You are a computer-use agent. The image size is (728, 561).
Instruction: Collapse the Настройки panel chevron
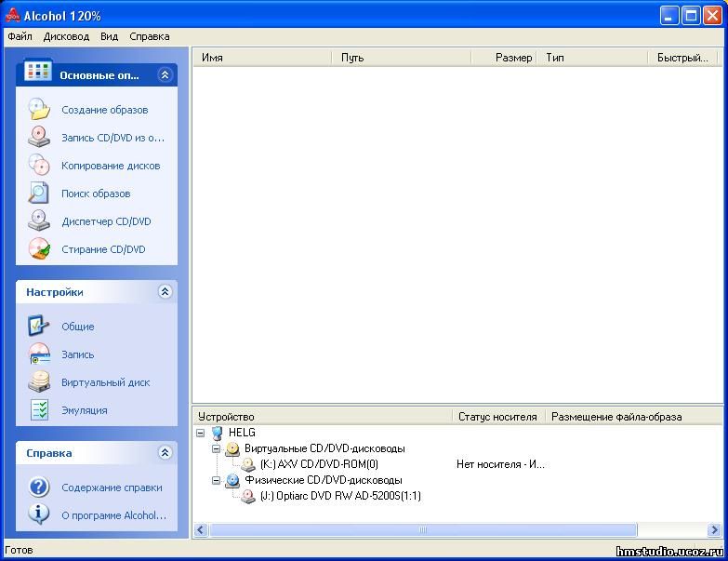pyautogui.click(x=165, y=291)
